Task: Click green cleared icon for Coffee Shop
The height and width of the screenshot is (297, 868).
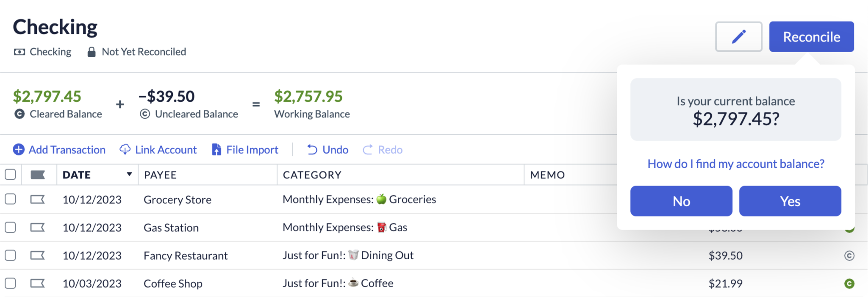Action: click(849, 283)
